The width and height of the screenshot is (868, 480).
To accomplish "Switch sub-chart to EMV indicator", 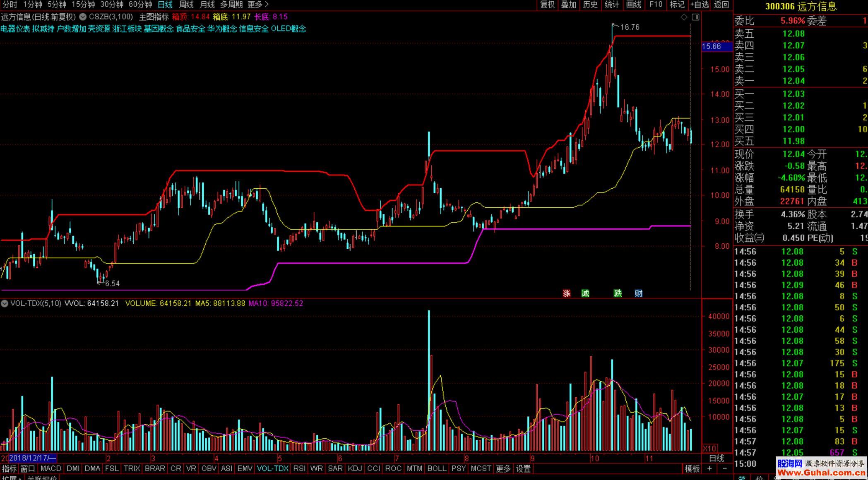I will click(x=245, y=468).
